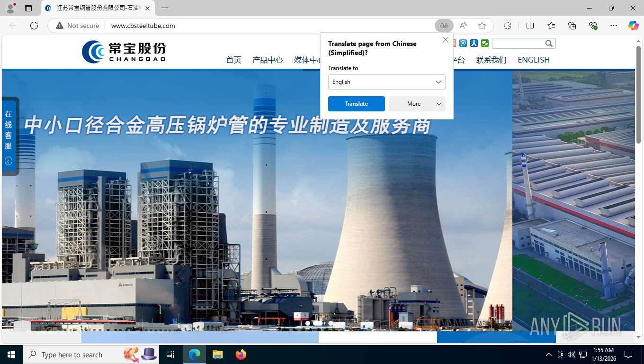Close the 江苏常宝钢管 tab
Viewport: 644px width, 364px height.
point(147,8)
